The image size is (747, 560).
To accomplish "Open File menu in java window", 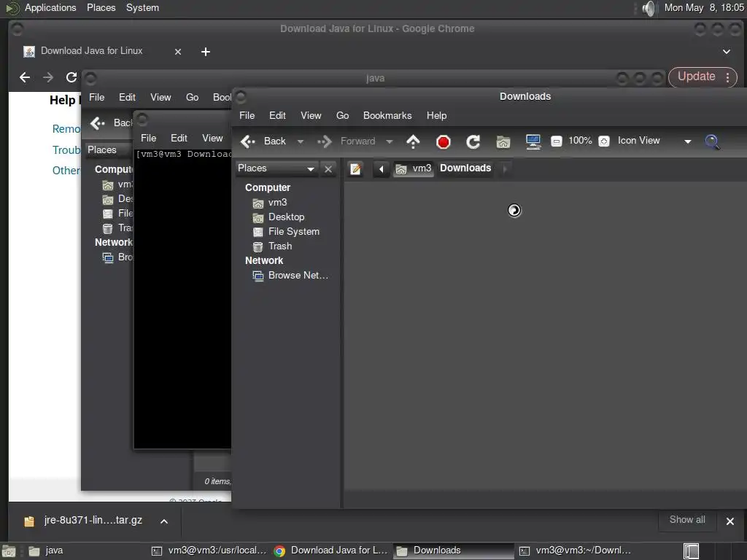I will [97, 98].
